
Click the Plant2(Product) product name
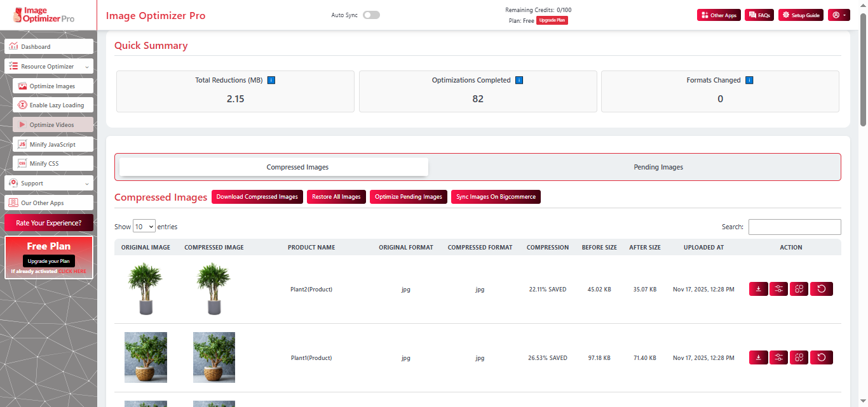(311, 290)
